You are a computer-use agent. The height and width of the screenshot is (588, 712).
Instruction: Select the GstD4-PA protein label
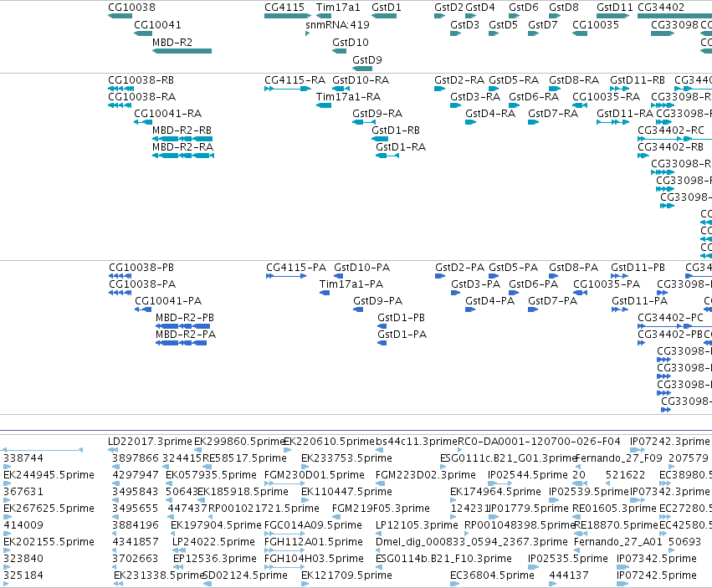[489, 301]
